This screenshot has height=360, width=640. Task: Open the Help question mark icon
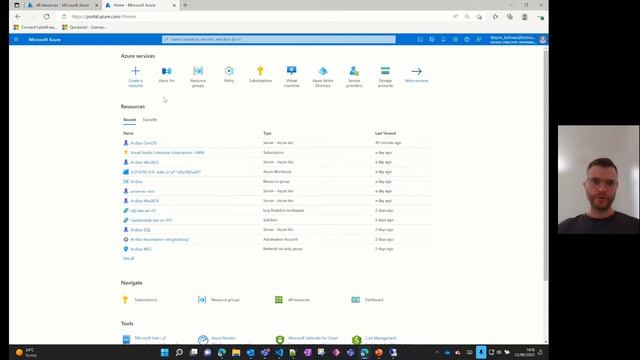tap(467, 40)
